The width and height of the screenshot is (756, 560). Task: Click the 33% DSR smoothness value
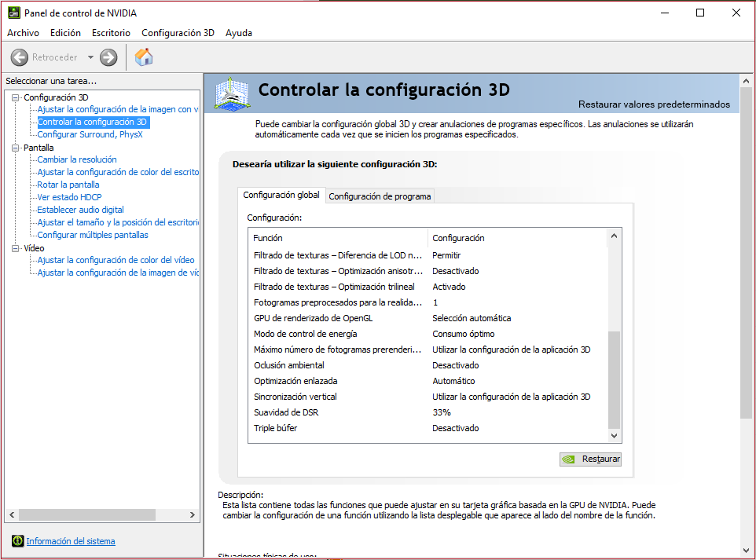442,412
